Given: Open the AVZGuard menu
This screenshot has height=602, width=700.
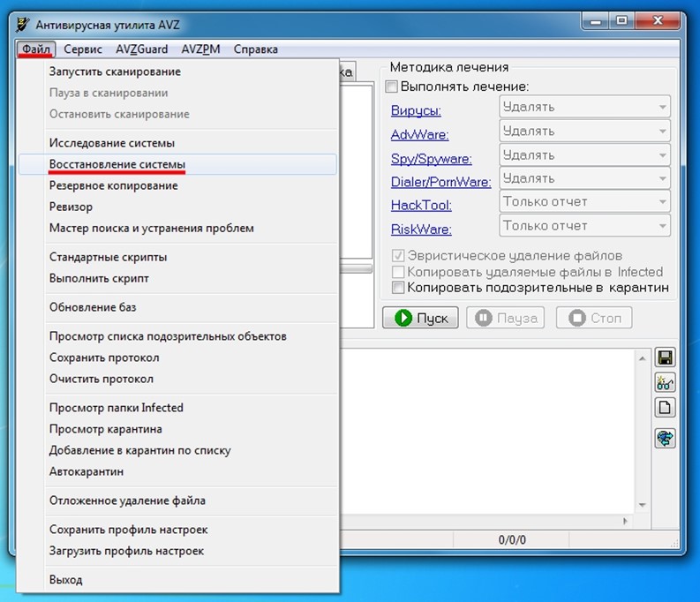Looking at the screenshot, I should [141, 49].
